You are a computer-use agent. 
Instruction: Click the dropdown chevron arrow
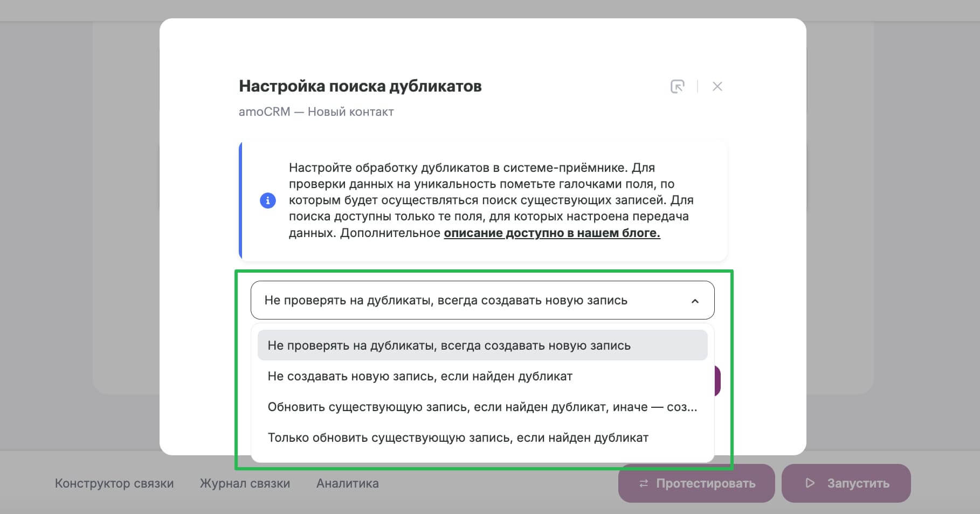(695, 301)
